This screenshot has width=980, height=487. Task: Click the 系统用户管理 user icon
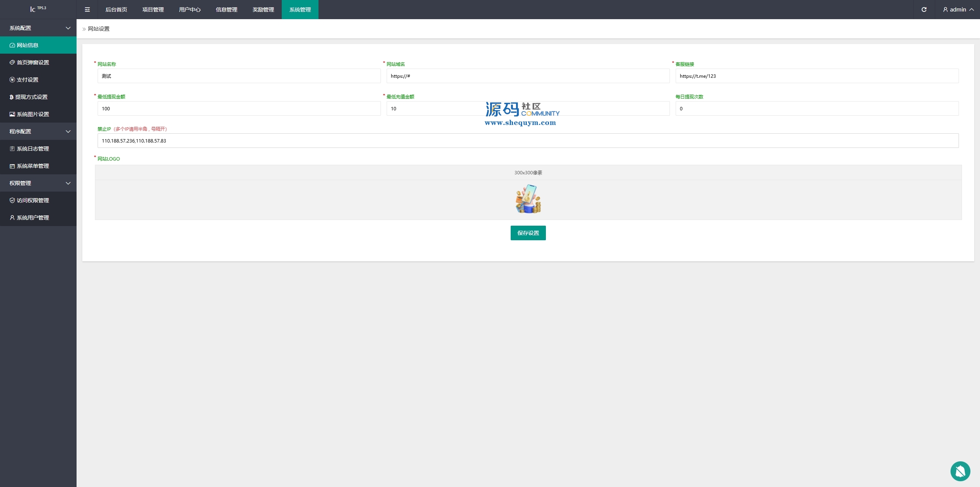[12, 218]
